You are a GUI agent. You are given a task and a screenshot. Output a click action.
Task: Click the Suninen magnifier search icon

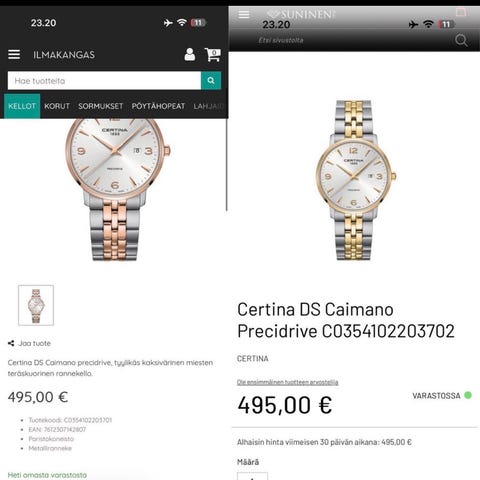tap(461, 40)
